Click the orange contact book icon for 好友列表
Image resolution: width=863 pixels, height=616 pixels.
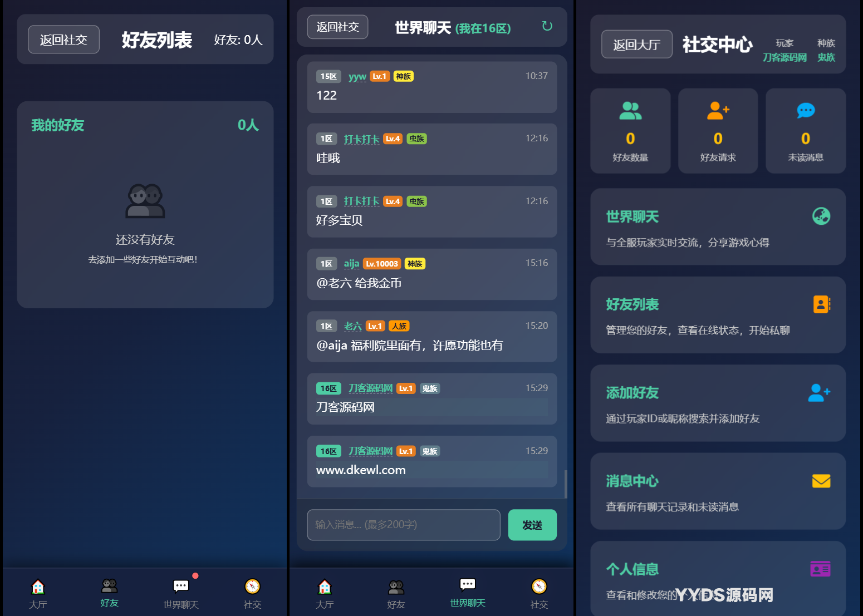821,304
